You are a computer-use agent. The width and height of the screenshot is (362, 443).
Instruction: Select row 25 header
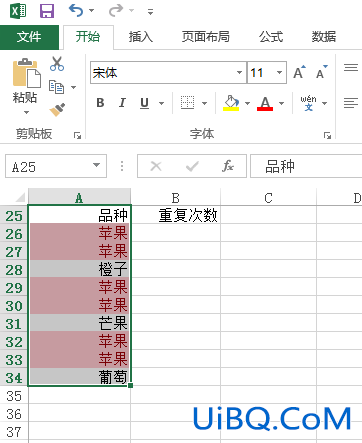click(14, 216)
